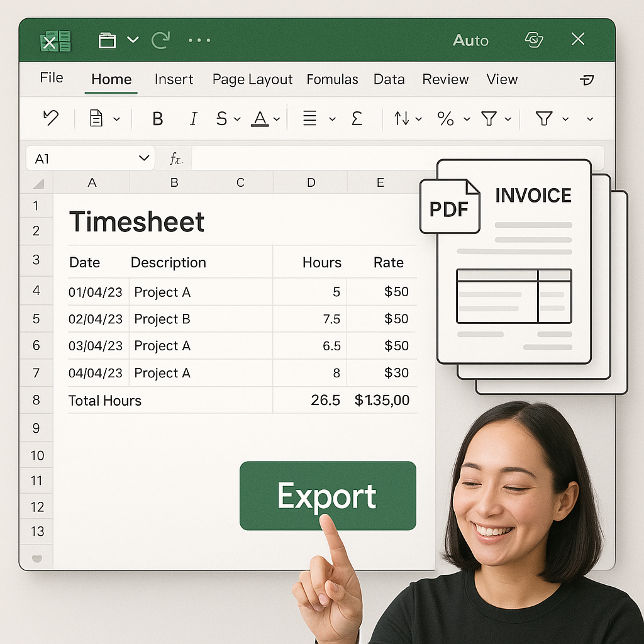Click the sort up-down arrows icon

pyautogui.click(x=401, y=119)
